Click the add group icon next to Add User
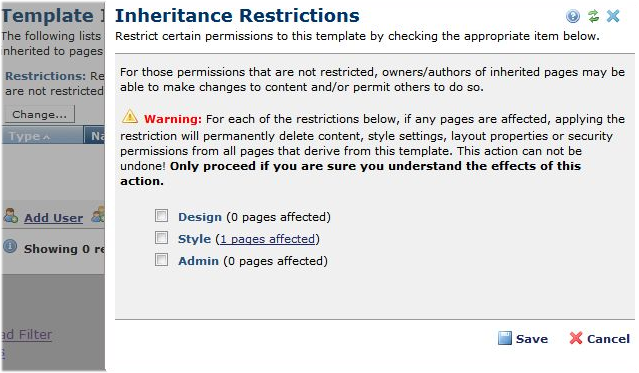 tap(98, 215)
